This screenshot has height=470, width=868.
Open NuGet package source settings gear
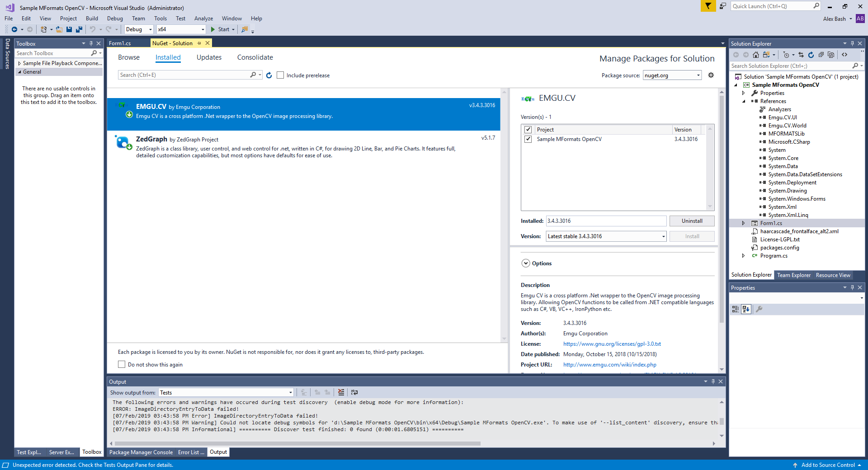[x=711, y=75]
